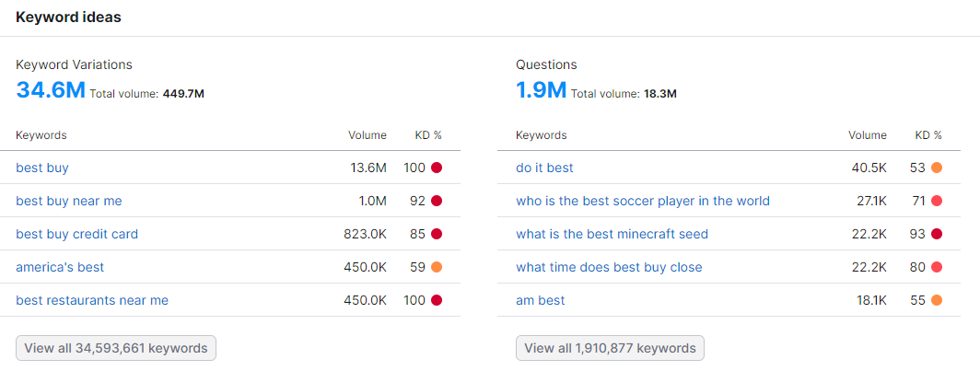
Task: Click KD dot for 'best buy near me'
Action: click(x=437, y=201)
